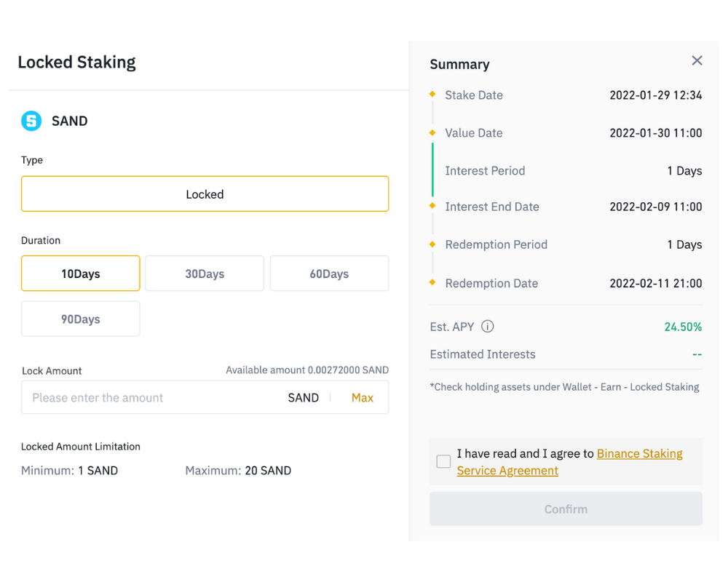The width and height of the screenshot is (728, 582).
Task: Click the Value Date 2022-01-30 11:00 value
Action: click(656, 133)
